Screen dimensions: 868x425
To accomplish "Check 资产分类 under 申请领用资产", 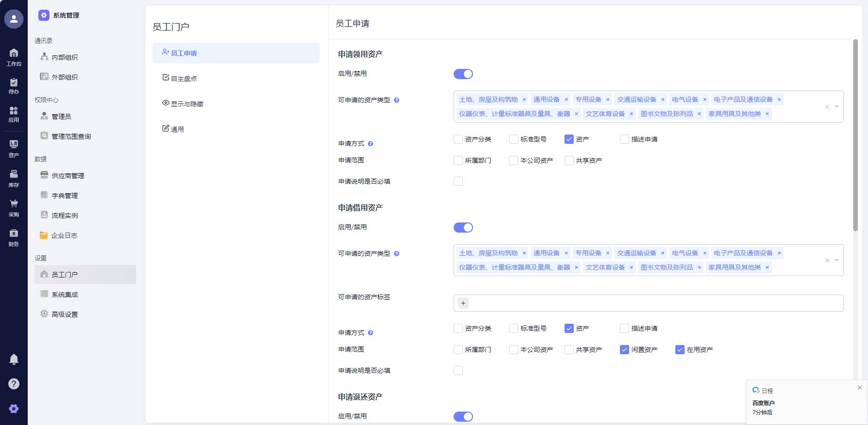I will pos(458,139).
